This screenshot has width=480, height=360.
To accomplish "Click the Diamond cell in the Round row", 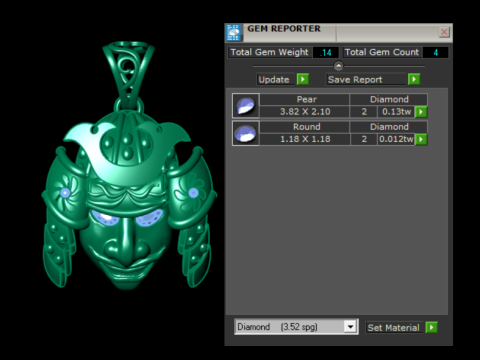I will pyautogui.click(x=389, y=127).
